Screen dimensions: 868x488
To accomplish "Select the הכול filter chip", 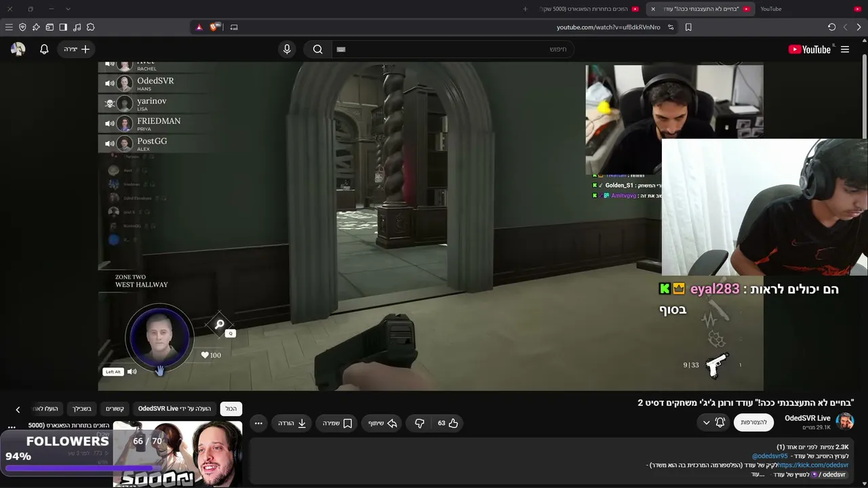I will point(231,409).
